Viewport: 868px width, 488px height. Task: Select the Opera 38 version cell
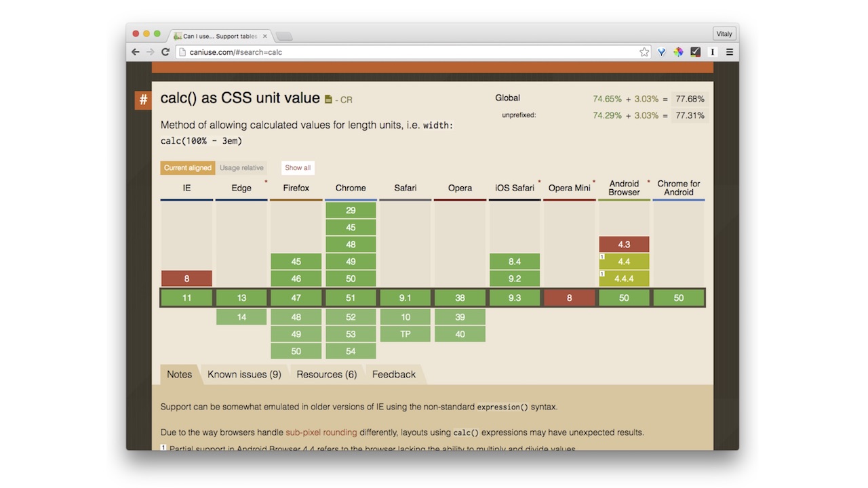point(460,298)
